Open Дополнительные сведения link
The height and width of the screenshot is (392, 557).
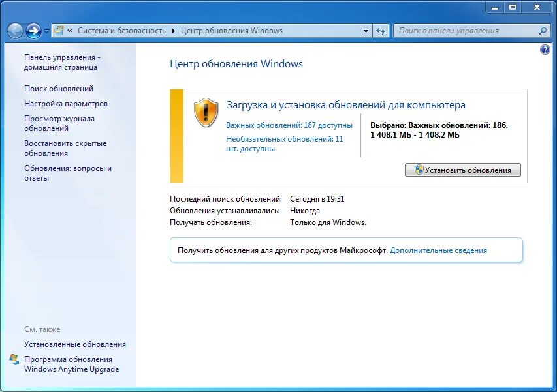(438, 250)
